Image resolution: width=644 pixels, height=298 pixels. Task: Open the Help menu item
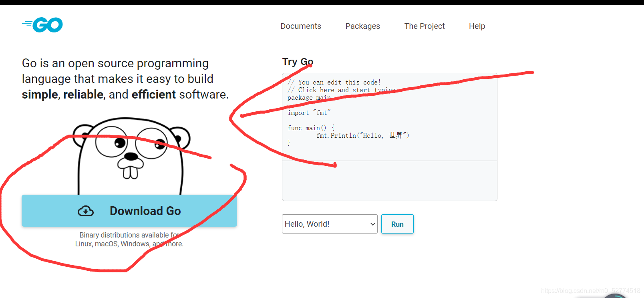pos(477,26)
